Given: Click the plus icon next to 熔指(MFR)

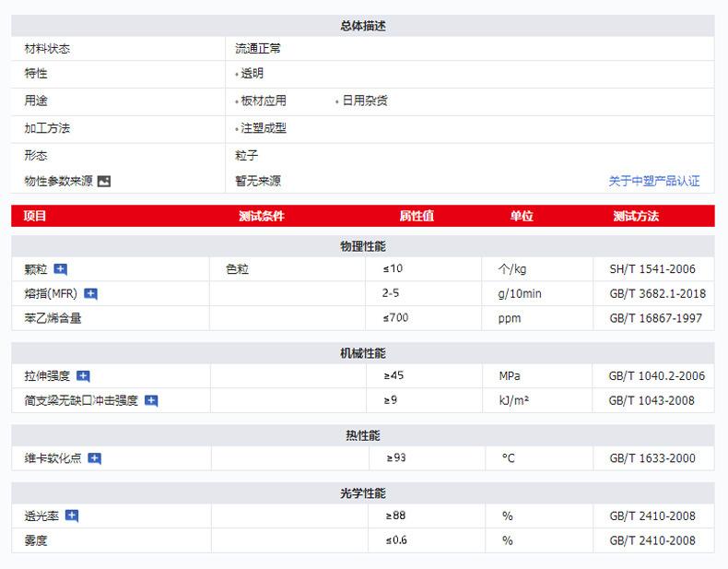Looking at the screenshot, I should click(x=90, y=294).
